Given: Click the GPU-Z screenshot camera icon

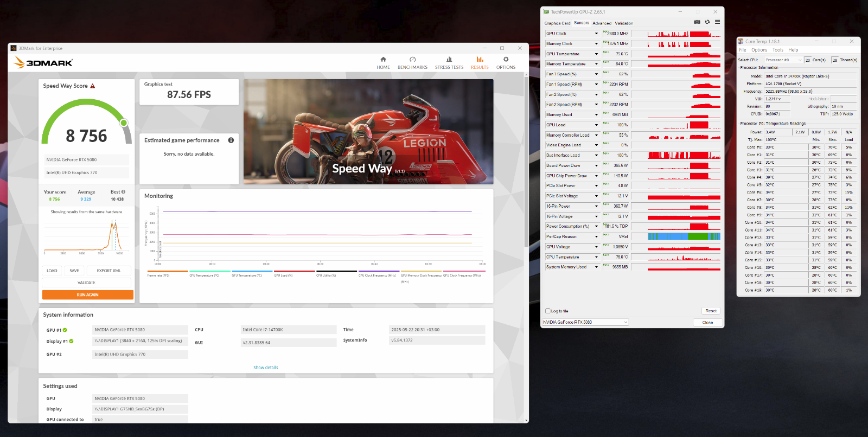Looking at the screenshot, I should pos(697,22).
